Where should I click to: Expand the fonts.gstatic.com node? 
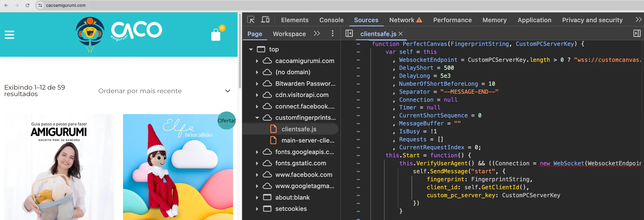pyautogui.click(x=257, y=163)
